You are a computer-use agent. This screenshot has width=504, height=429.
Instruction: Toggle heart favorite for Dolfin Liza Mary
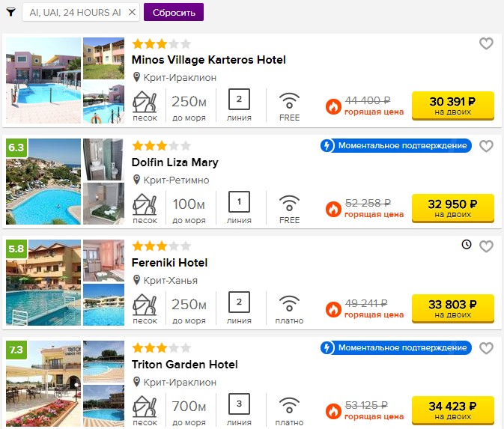[x=486, y=146]
